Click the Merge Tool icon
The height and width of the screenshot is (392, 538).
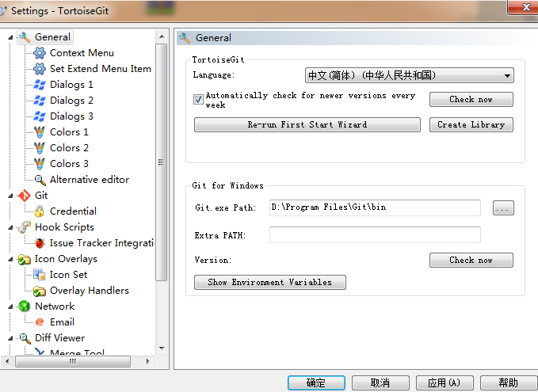(x=40, y=352)
